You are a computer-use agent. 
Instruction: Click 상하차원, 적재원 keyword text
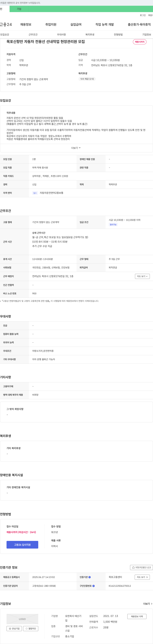(x=50, y=176)
